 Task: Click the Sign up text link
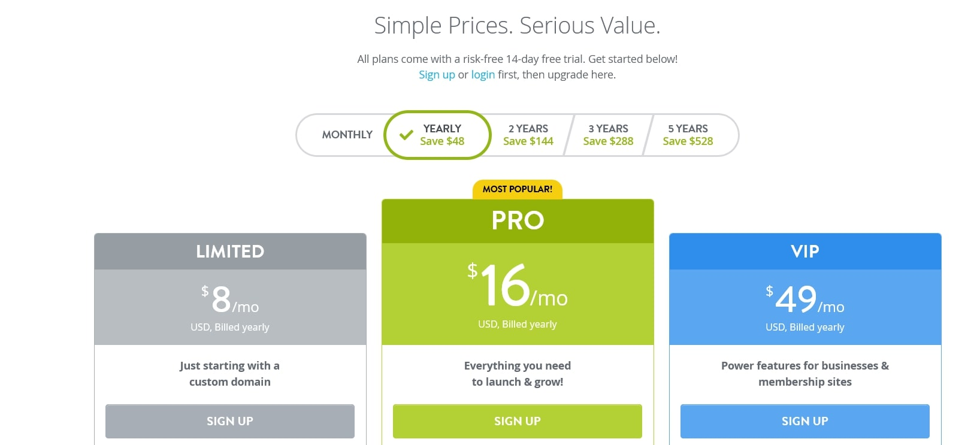437,75
